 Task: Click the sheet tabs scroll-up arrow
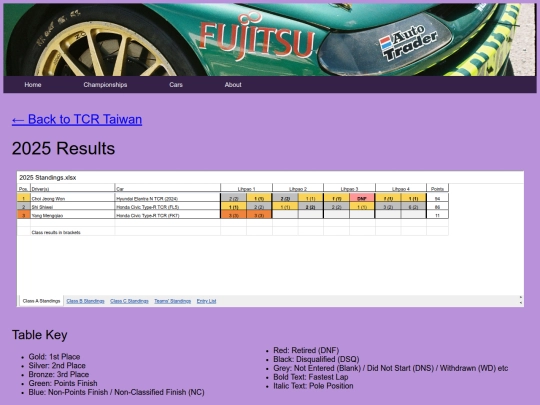pos(521,297)
